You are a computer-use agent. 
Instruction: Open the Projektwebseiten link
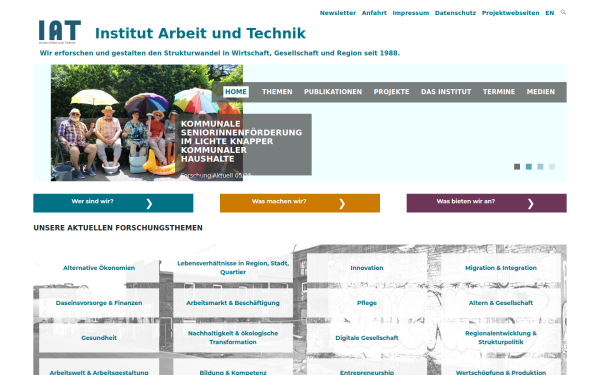point(510,13)
